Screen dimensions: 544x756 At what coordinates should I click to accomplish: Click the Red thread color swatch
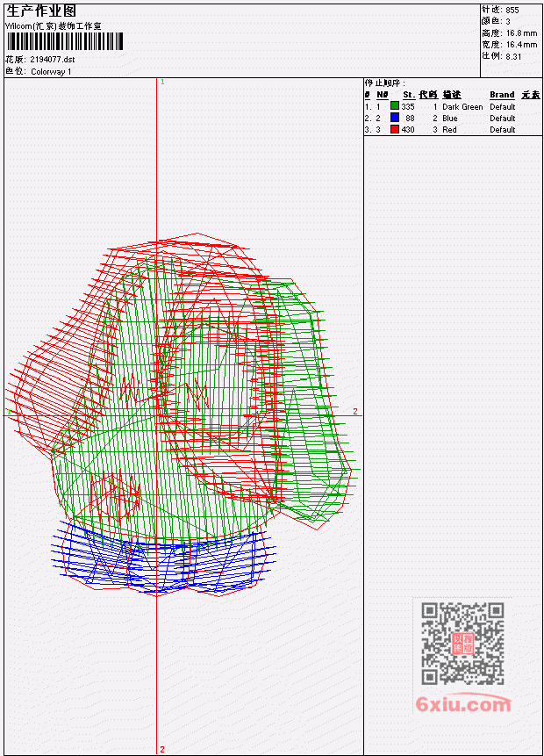pos(395,129)
